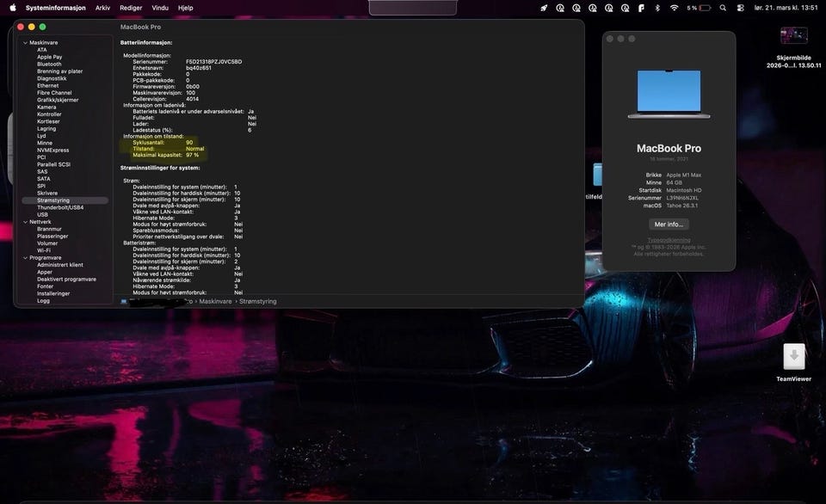Image resolution: width=826 pixels, height=504 pixels.
Task: Open the Wi-Fi status menu
Action: (674, 8)
